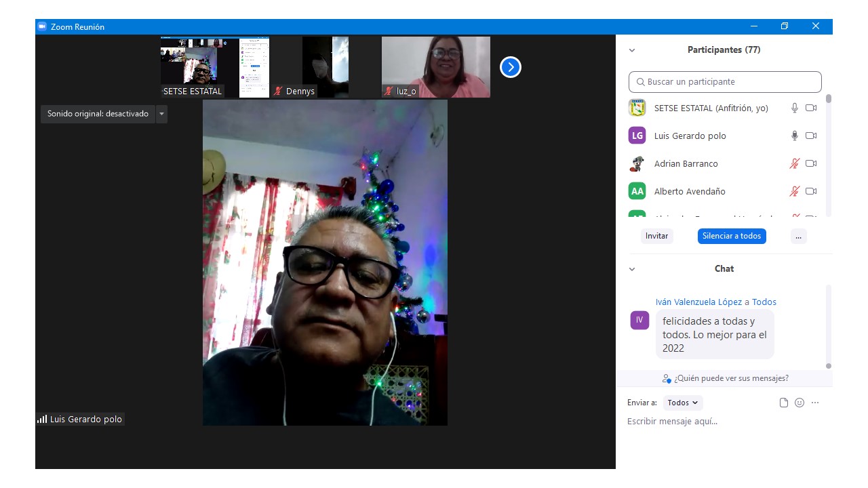The image size is (868, 488).
Task: Open the chat emoji picker
Action: 800,403
